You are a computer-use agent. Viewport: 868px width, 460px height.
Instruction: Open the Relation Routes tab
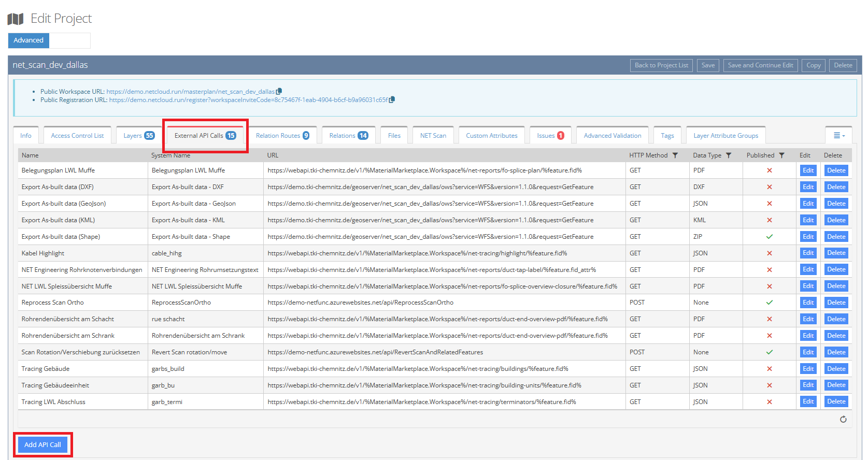pyautogui.click(x=282, y=136)
